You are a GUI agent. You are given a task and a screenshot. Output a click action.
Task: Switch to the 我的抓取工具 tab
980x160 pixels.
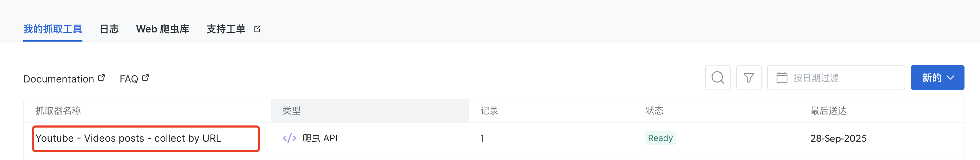coord(52,29)
